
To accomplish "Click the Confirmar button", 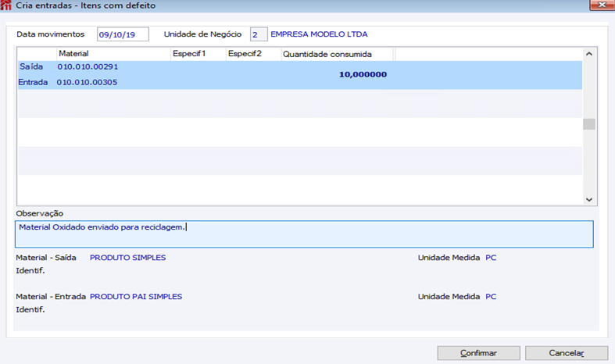I will pyautogui.click(x=478, y=353).
